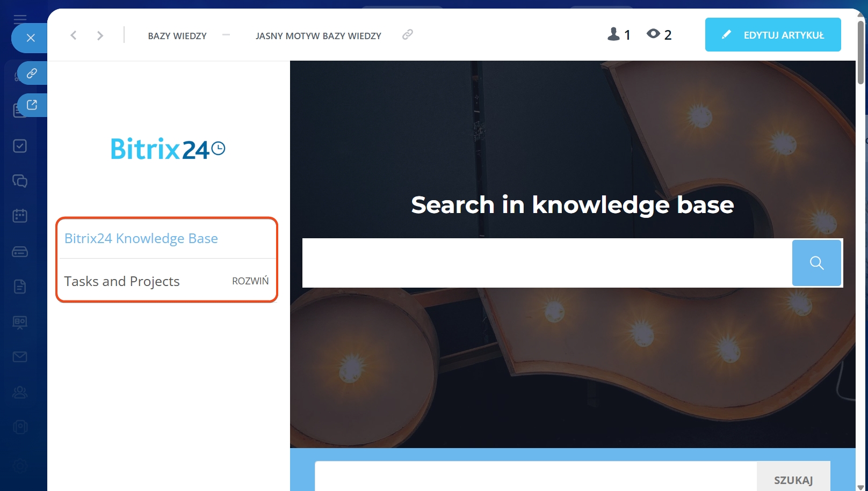Open chat bubbles icon in sidebar

20,181
